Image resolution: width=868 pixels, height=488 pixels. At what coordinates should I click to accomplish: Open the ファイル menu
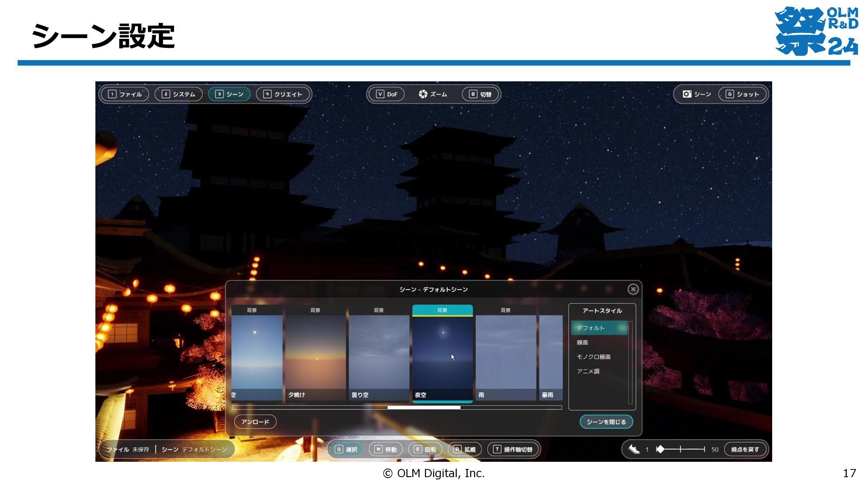point(125,94)
